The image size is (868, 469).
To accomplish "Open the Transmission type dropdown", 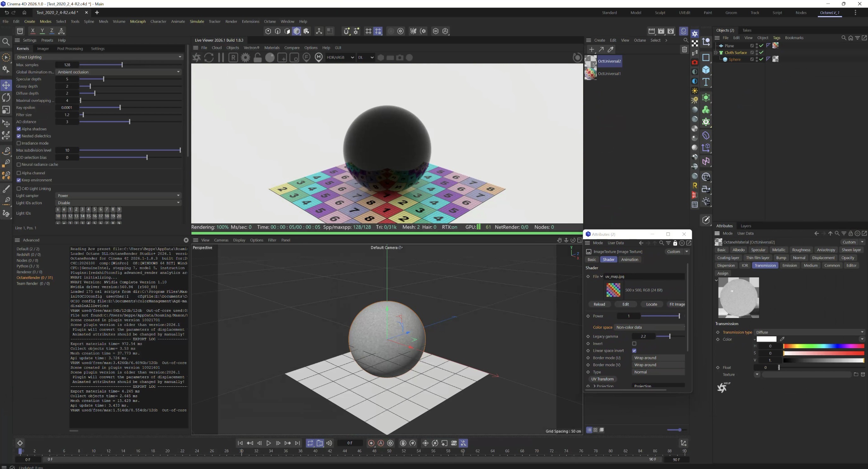I will click(x=809, y=332).
